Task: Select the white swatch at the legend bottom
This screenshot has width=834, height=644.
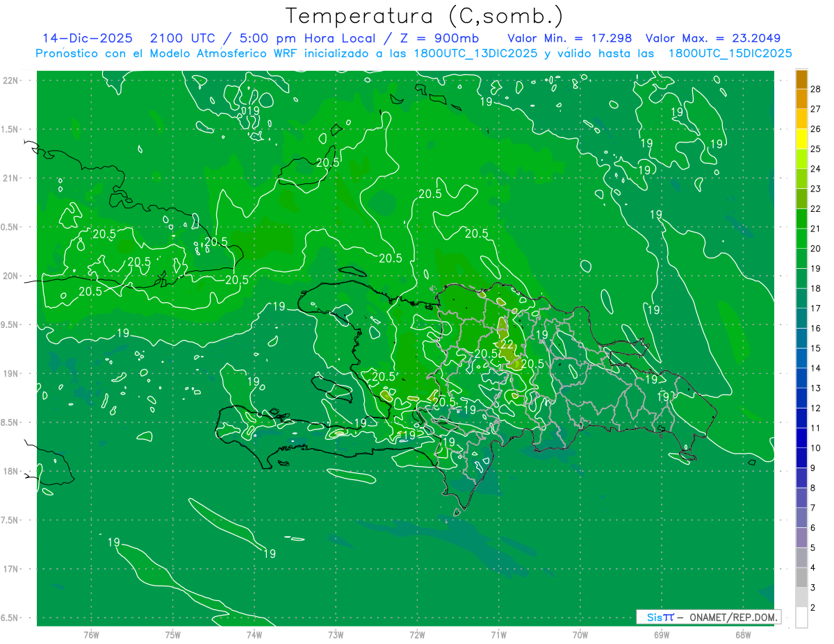Action: (x=801, y=618)
